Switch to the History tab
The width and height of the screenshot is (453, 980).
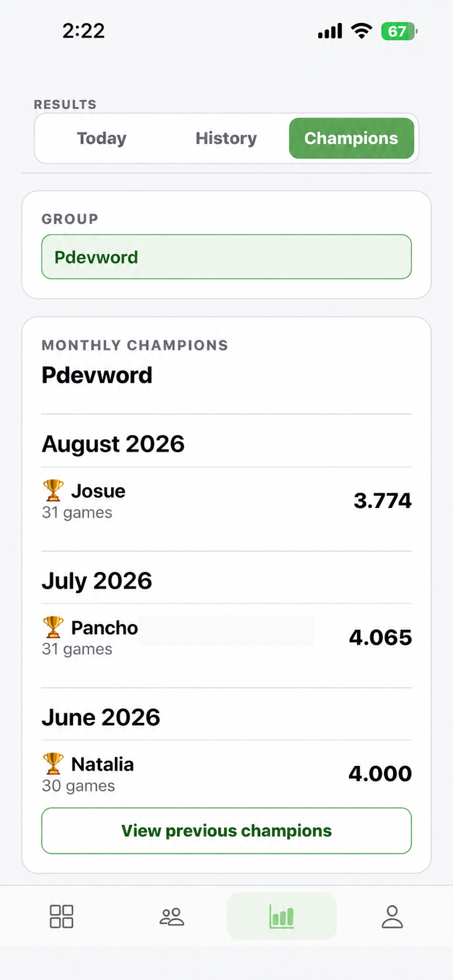[226, 138]
